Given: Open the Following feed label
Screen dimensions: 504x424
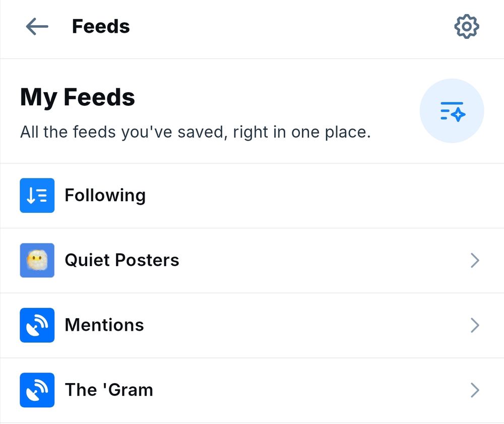Looking at the screenshot, I should pos(105,196).
